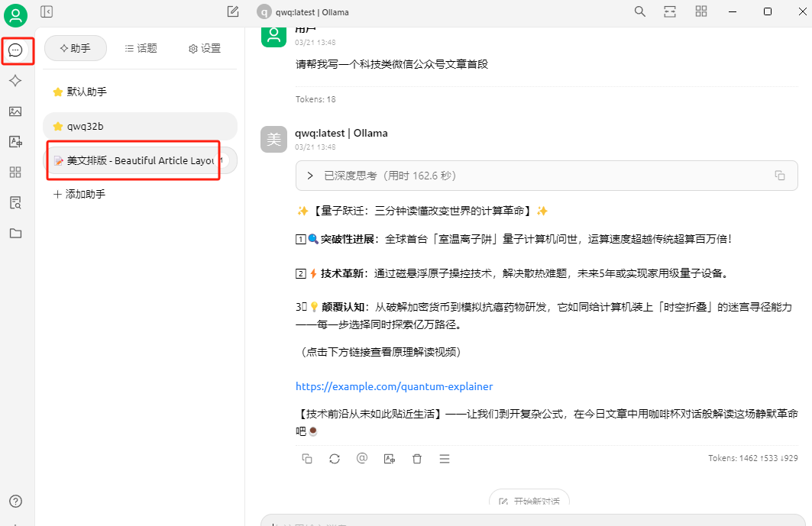Image resolution: width=812 pixels, height=526 pixels.
Task: Switch to the 话题 tab
Action: [141, 48]
